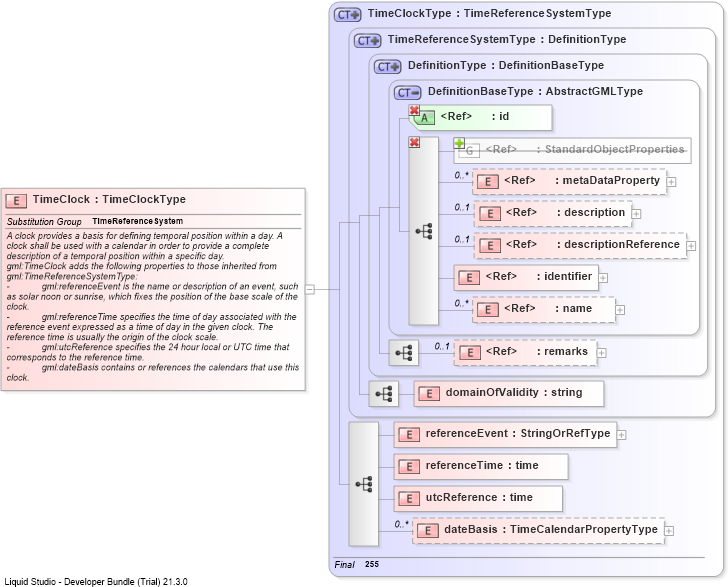Click 'domainOfValidity : string' label

(x=514, y=392)
